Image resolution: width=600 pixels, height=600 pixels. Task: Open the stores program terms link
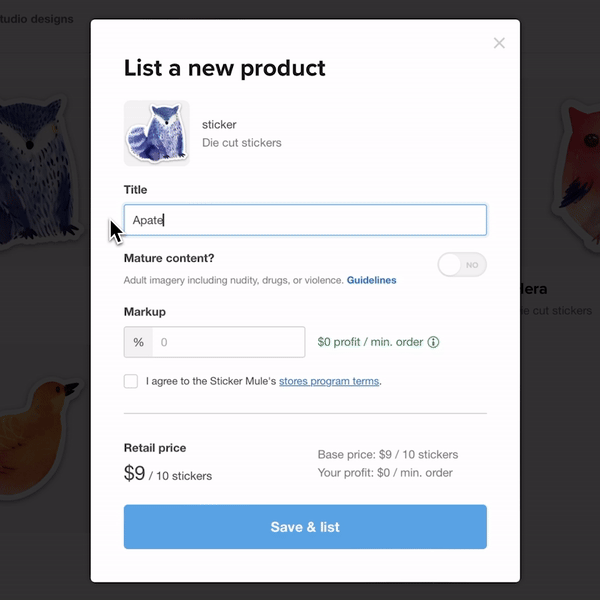(x=328, y=381)
